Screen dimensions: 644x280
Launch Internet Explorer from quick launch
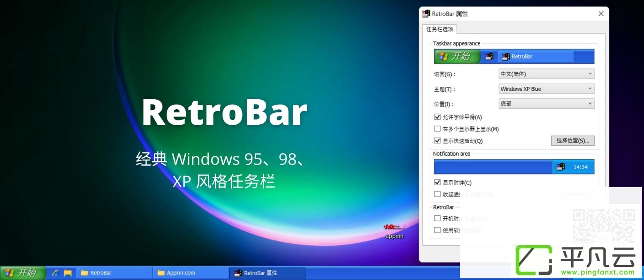56,273
